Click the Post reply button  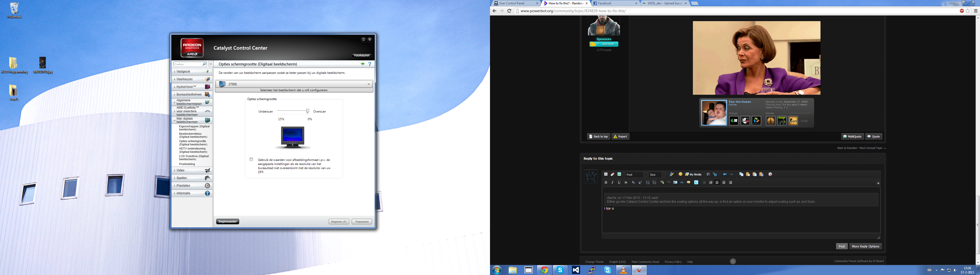[841, 246]
